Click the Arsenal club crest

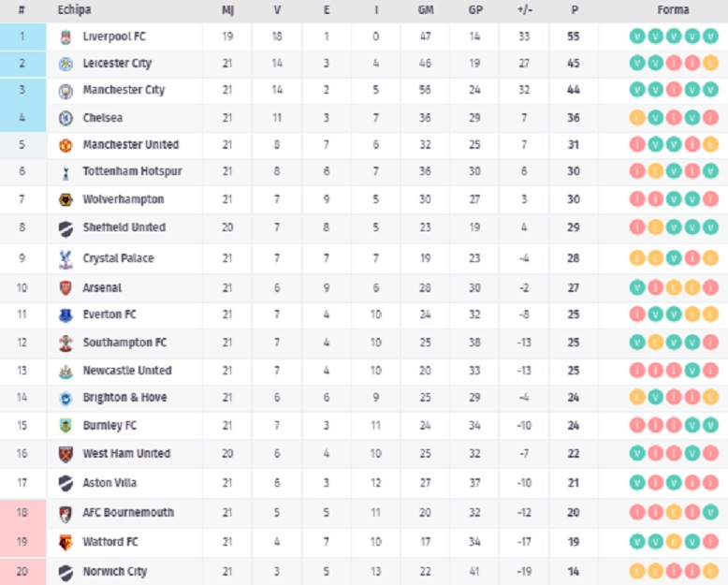click(x=65, y=288)
